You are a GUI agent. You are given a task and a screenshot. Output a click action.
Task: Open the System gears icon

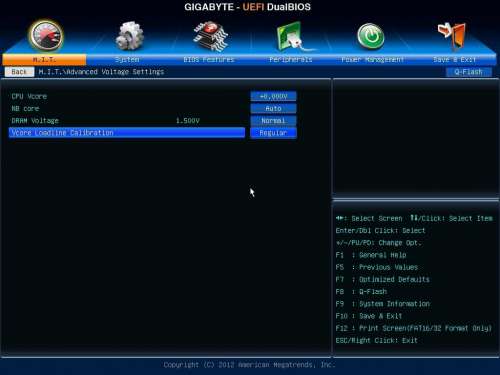[129, 36]
